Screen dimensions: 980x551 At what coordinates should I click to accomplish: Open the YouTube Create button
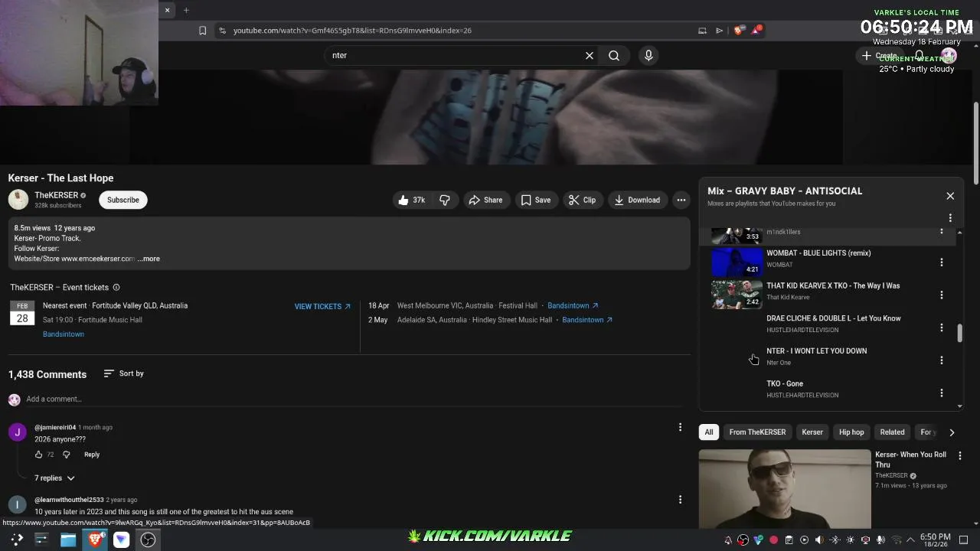point(878,55)
